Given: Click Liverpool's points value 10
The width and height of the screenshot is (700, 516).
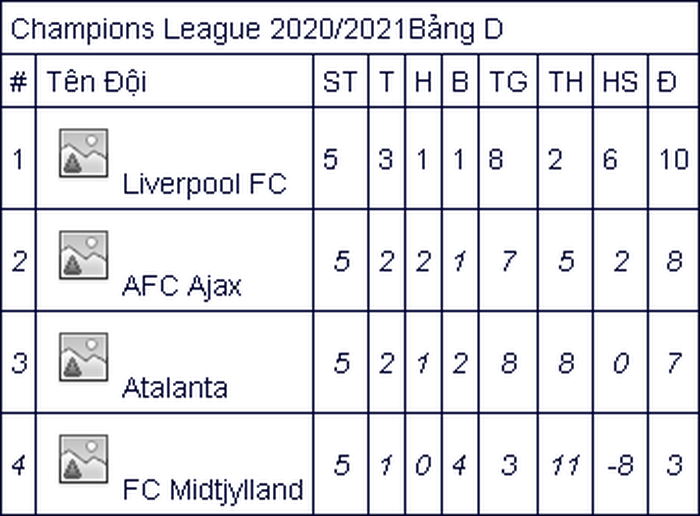Looking at the screenshot, I should 674,159.
